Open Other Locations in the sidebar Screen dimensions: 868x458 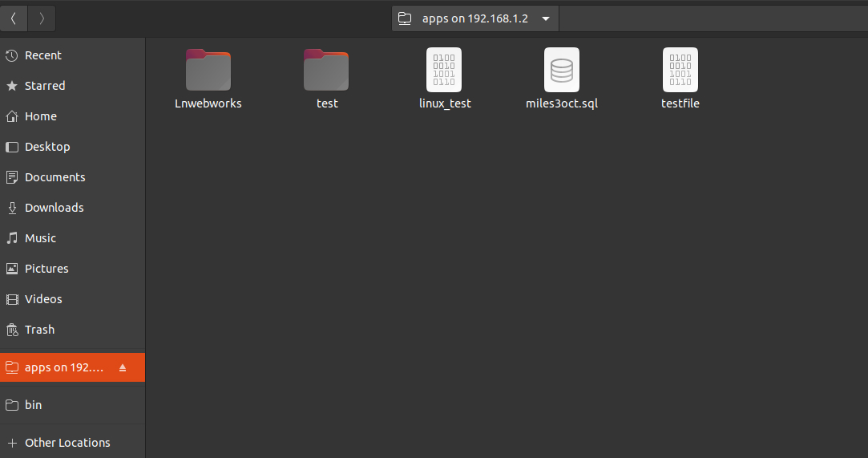67,443
